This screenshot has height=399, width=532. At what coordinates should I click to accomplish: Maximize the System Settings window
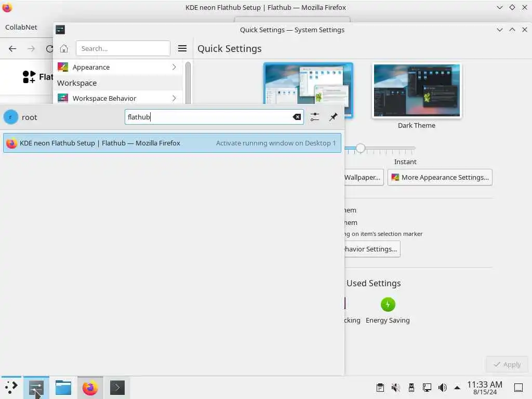pos(512,30)
